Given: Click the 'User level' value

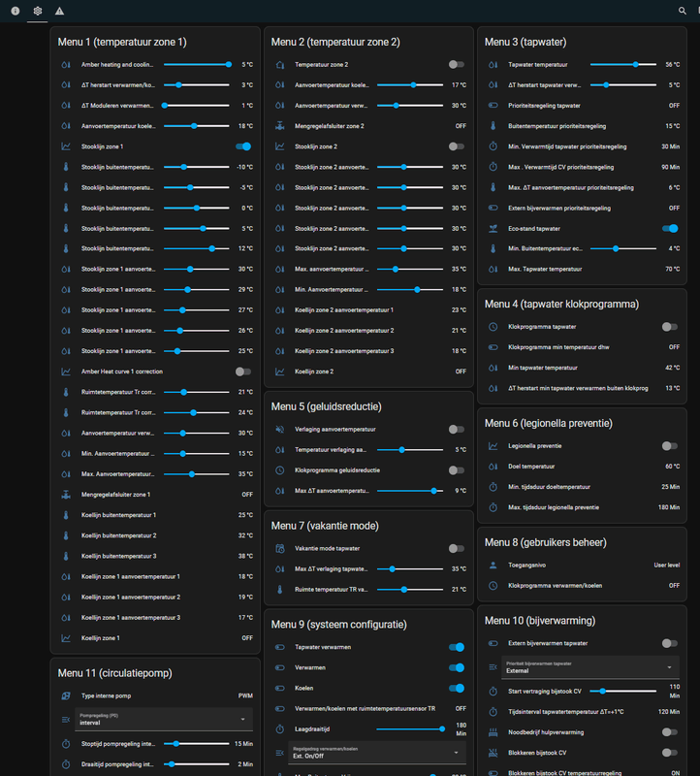Looking at the screenshot, I should (x=666, y=566).
